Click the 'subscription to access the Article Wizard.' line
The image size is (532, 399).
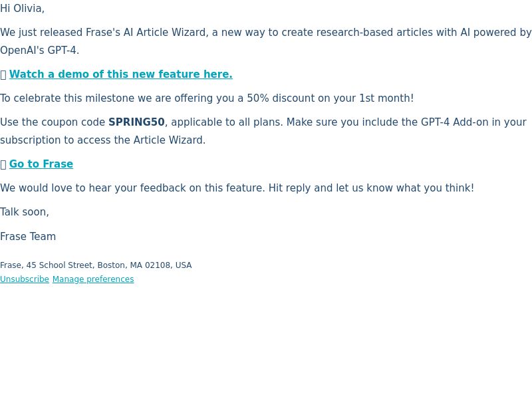103,140
